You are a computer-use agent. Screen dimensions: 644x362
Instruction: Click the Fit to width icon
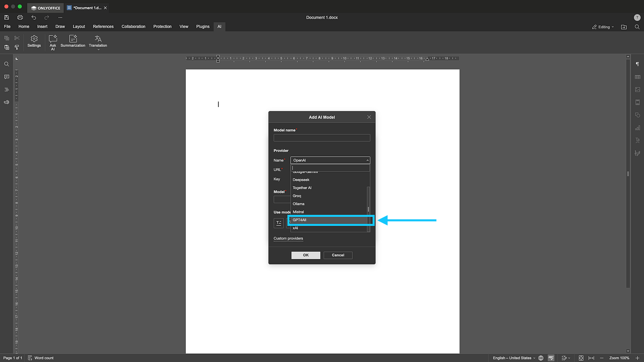pyautogui.click(x=591, y=358)
